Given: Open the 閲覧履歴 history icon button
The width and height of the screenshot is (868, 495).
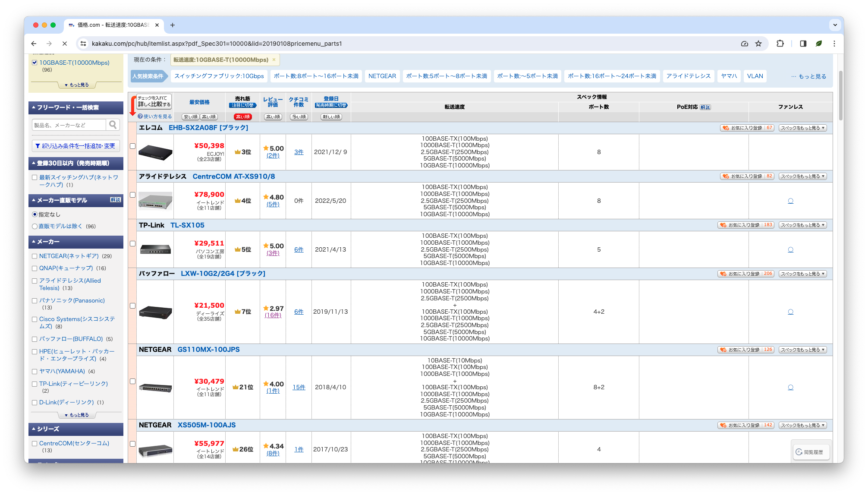Looking at the screenshot, I should pyautogui.click(x=811, y=452).
